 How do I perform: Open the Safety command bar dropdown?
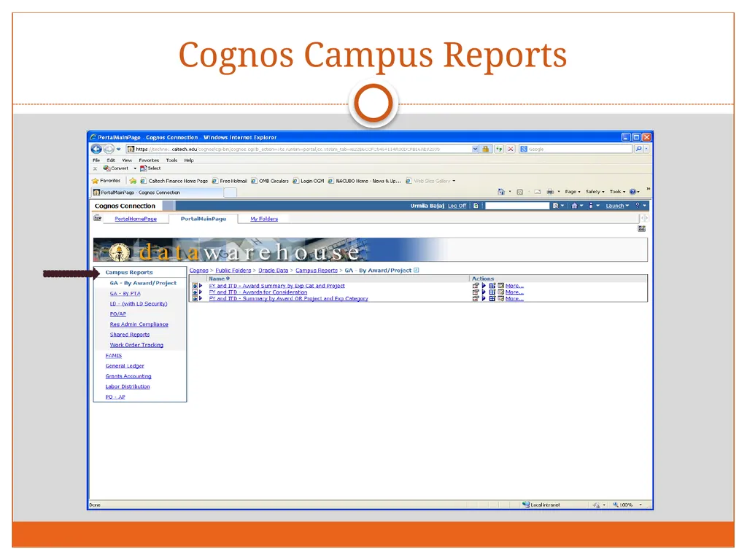tap(595, 192)
